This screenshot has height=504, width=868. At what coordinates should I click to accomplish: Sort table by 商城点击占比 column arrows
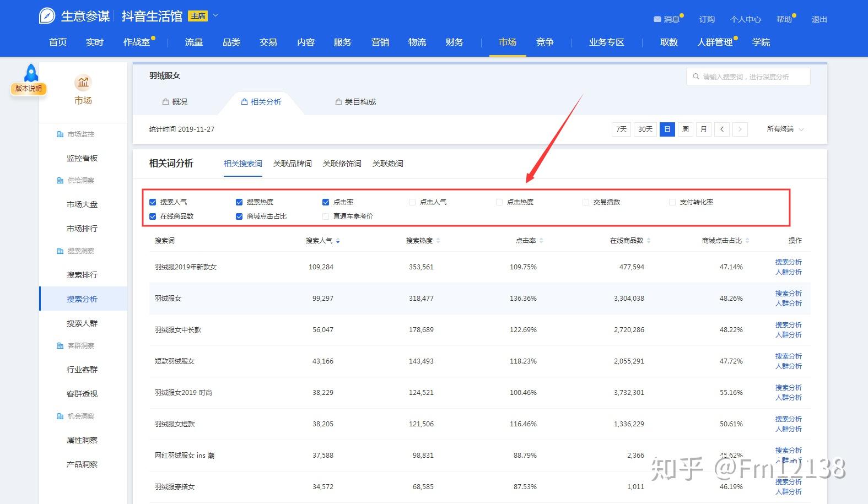click(747, 241)
